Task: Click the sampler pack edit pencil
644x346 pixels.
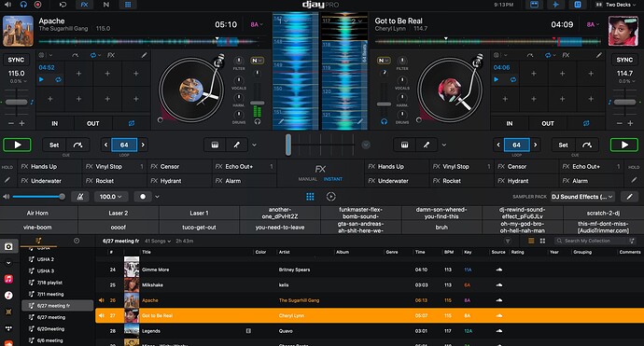Action: click(629, 197)
